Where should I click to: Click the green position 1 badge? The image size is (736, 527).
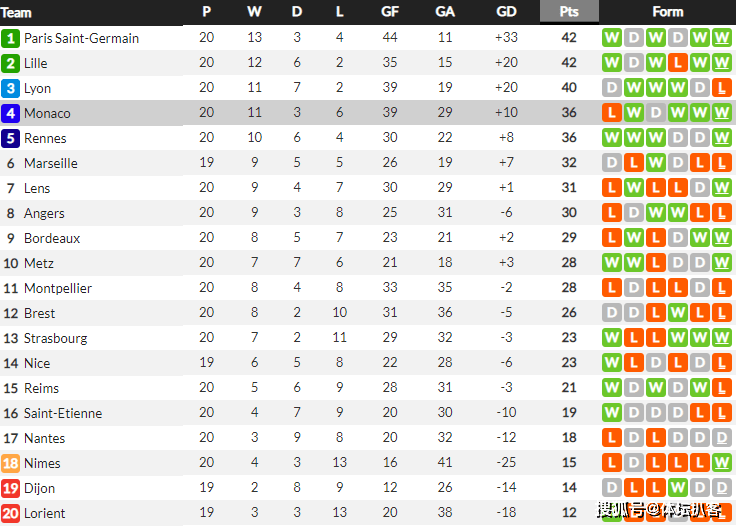tap(10, 38)
